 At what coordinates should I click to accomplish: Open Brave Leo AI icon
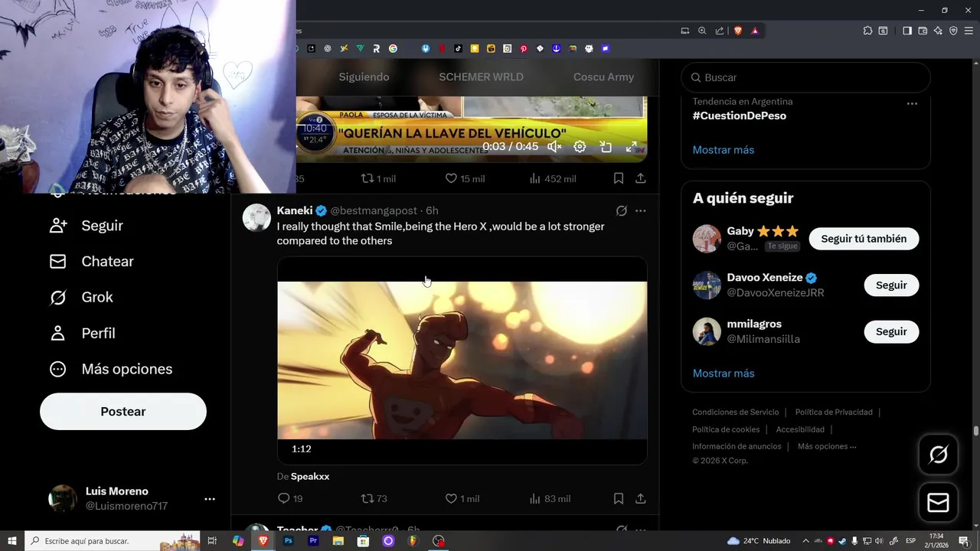tap(938, 31)
